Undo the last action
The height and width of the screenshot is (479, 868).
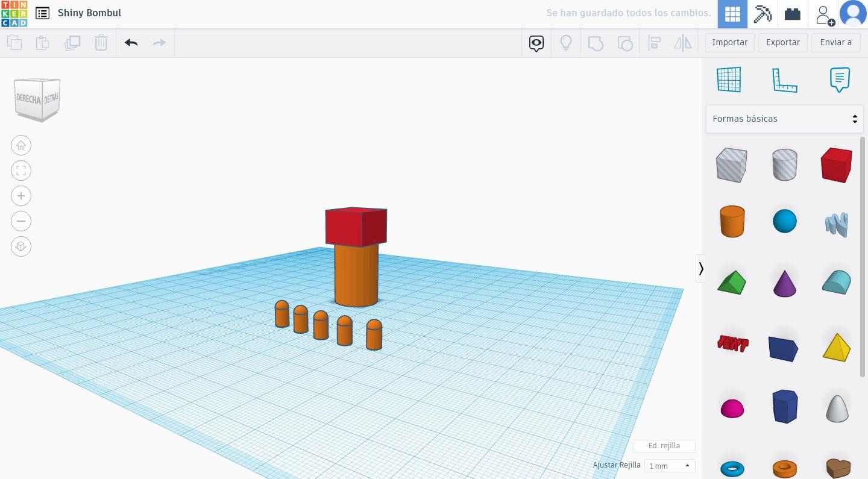point(131,43)
